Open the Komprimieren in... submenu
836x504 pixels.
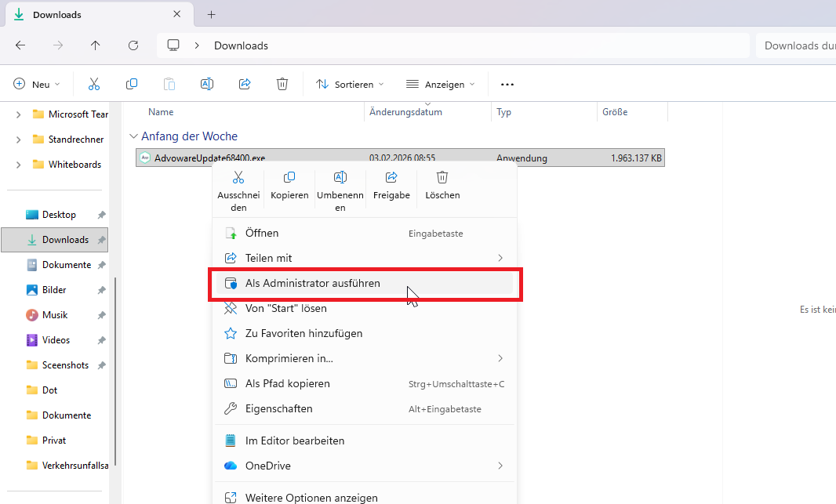point(364,358)
